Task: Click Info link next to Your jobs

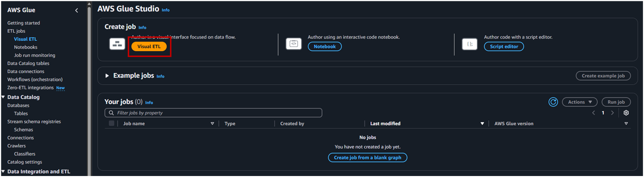Action: tap(149, 102)
